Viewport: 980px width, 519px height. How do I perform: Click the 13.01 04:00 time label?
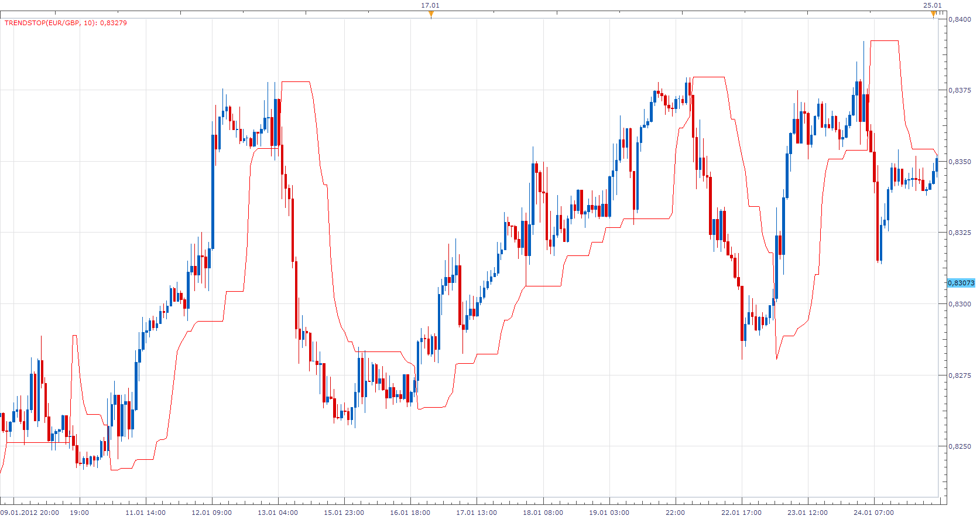(277, 513)
